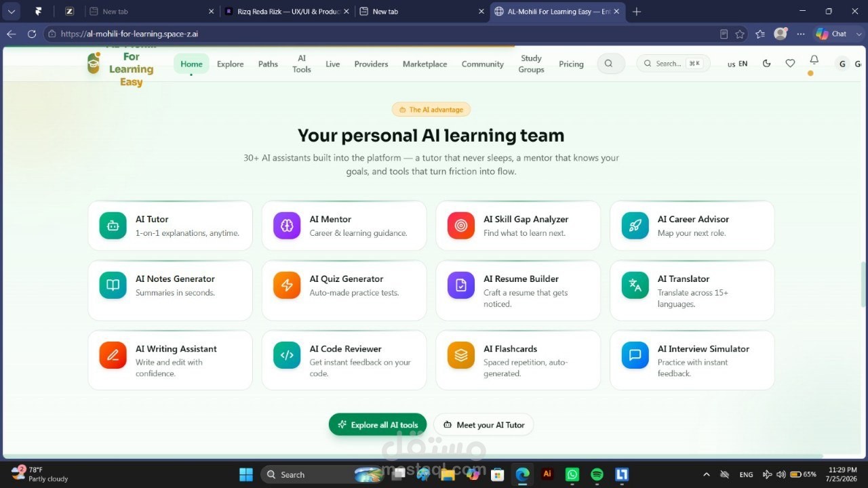
Task: Open browser reader view icon
Action: [x=724, y=34]
